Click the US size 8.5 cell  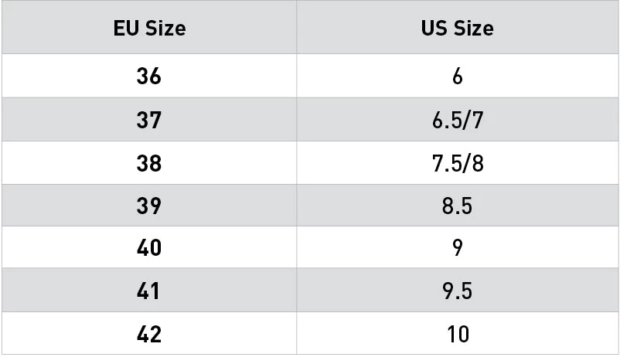coord(457,206)
